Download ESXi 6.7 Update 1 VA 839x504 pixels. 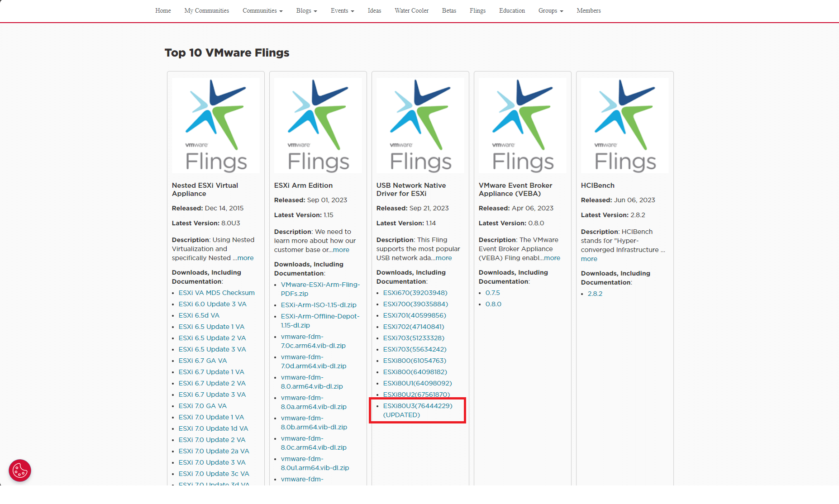[211, 372]
